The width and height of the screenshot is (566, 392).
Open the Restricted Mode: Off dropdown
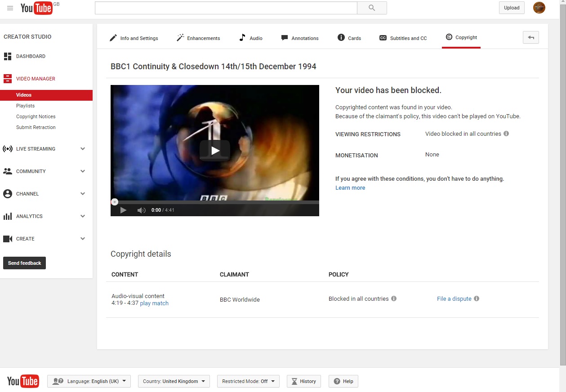tap(248, 381)
